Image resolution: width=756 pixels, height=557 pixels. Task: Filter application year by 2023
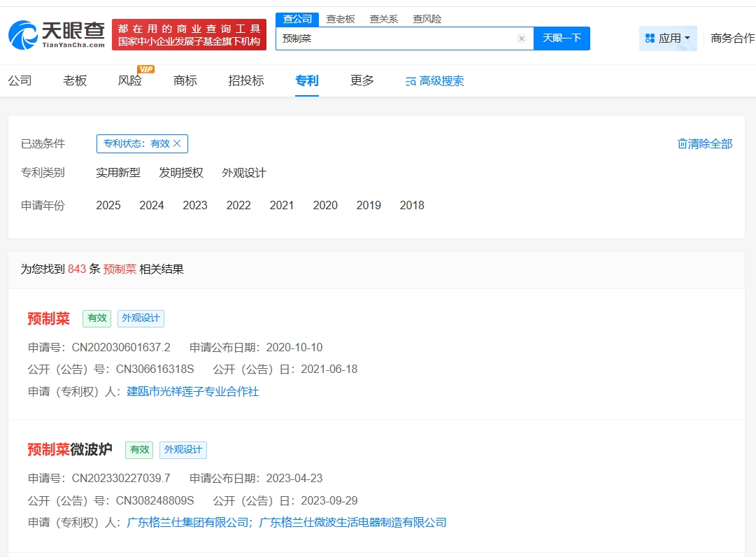[x=195, y=205]
